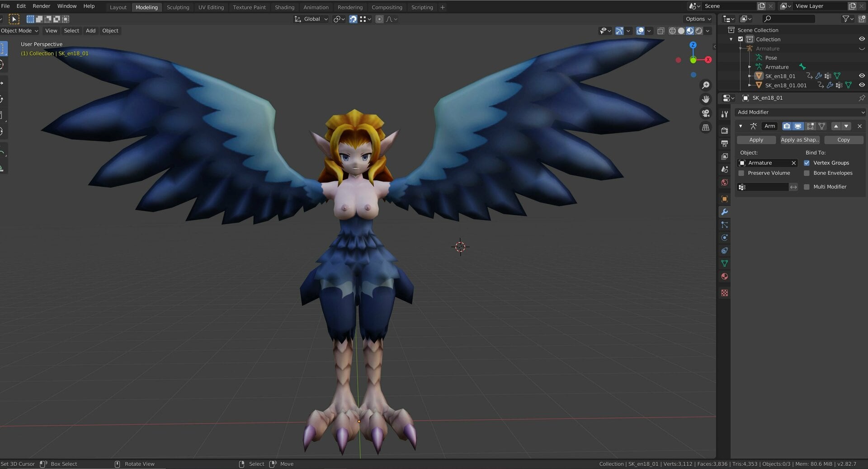Open the Physics properties tab
This screenshot has height=469, width=868.
tap(725, 238)
